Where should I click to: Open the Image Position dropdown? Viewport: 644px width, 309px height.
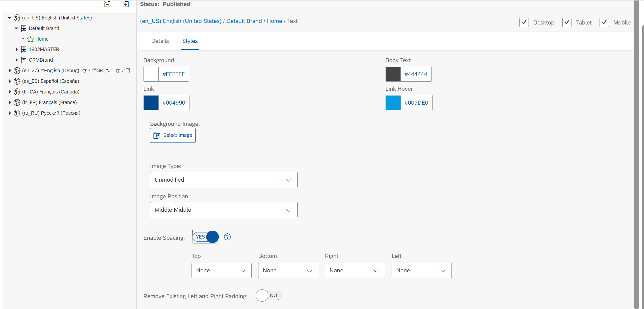[224, 210]
